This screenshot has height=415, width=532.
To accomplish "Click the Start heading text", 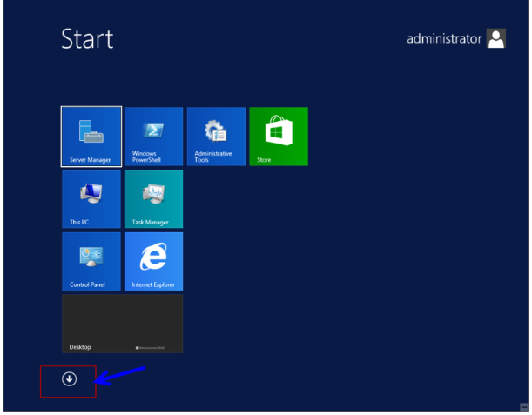I will pos(87,39).
